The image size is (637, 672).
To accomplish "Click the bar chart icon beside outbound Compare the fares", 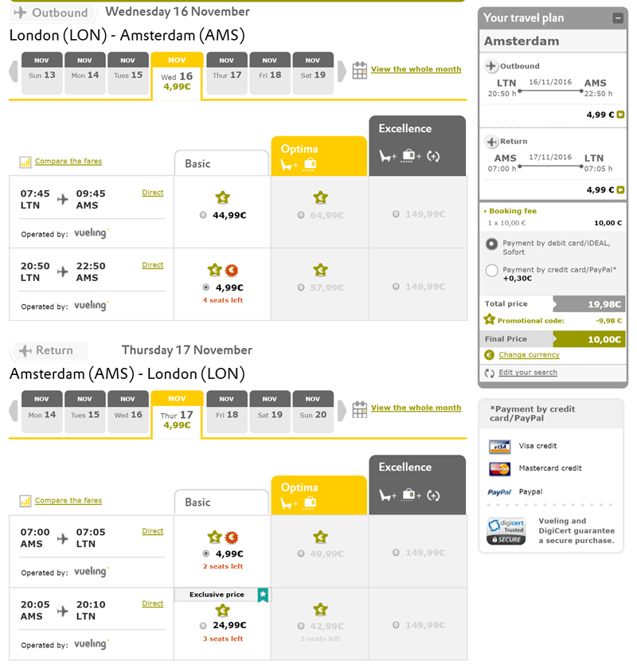I will [25, 162].
